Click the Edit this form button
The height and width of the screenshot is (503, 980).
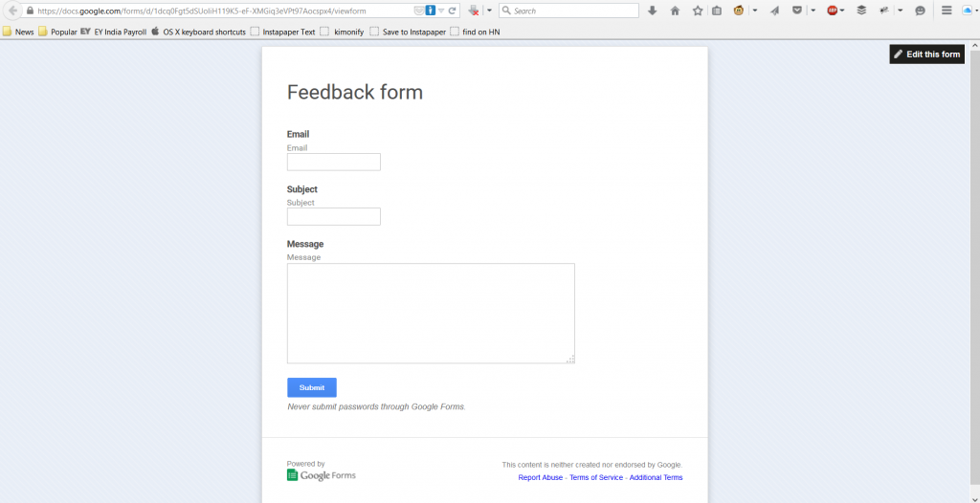pyautogui.click(x=926, y=55)
